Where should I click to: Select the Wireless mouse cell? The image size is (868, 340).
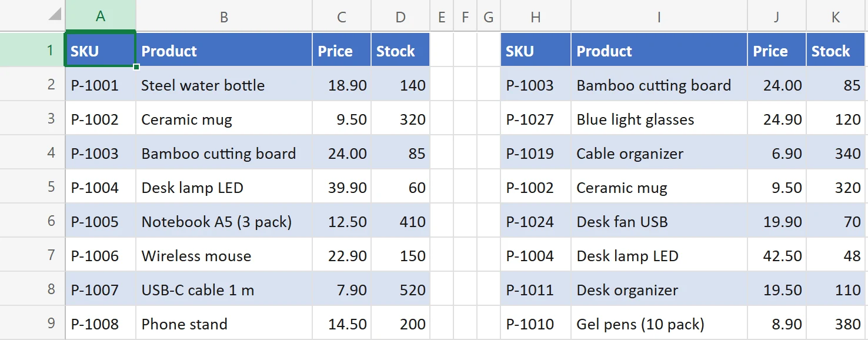pos(224,255)
